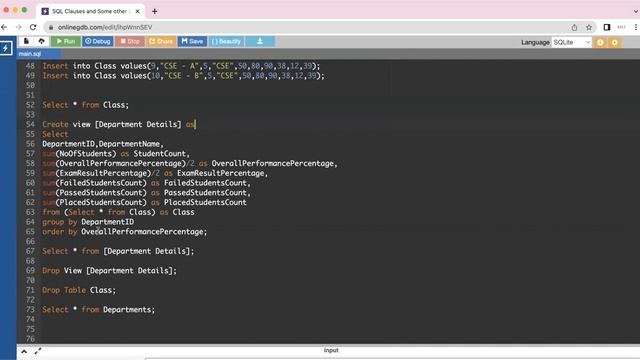Screen dimensions: 640x360
Task: Click 'from (Select * from Class) as Class'
Action: point(118,212)
